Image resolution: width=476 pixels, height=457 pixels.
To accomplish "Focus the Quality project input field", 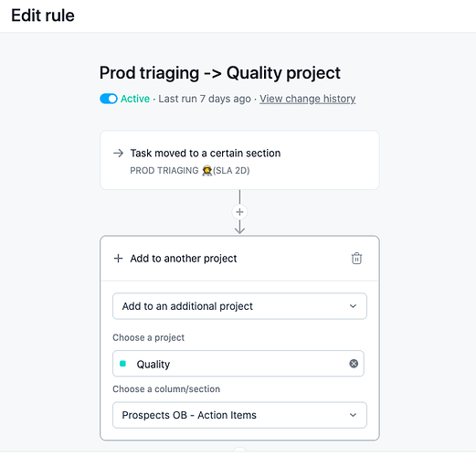I will click(x=238, y=364).
